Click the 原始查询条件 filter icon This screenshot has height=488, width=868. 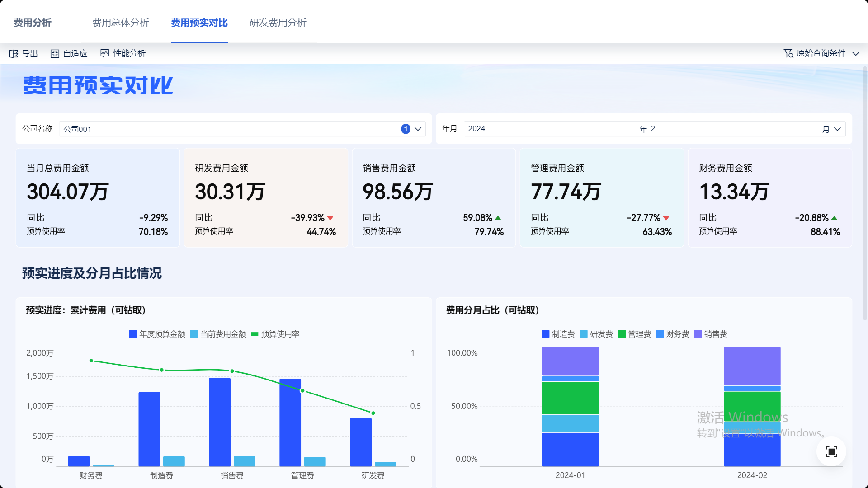tap(788, 53)
